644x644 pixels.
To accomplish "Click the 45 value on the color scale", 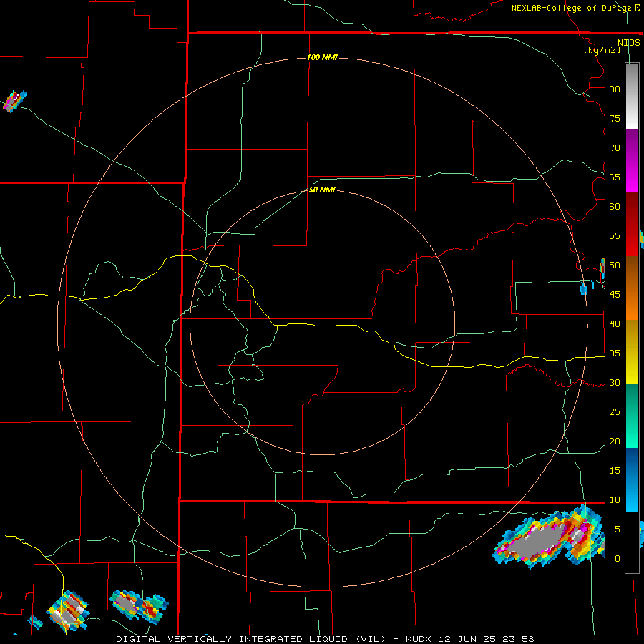I will point(615,295).
